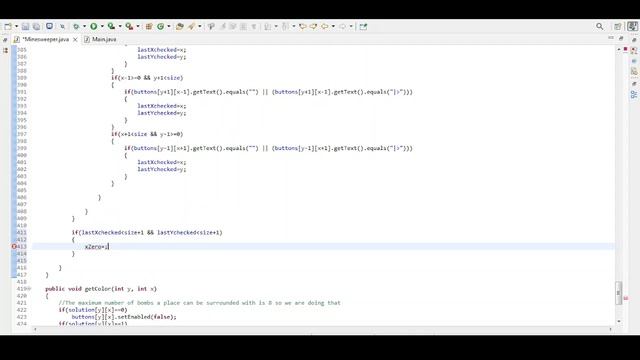This screenshot has width=640, height=360.
Task: Click 'if(x-1>=0 && y+1<size)' on line 389
Action: pyautogui.click(x=147, y=78)
